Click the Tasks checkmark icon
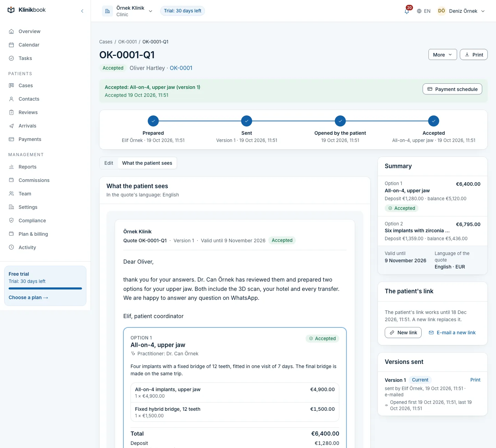The height and width of the screenshot is (448, 496). [x=11, y=58]
